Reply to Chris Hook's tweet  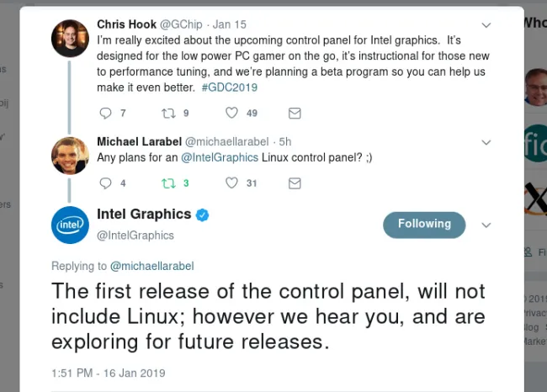[105, 113]
